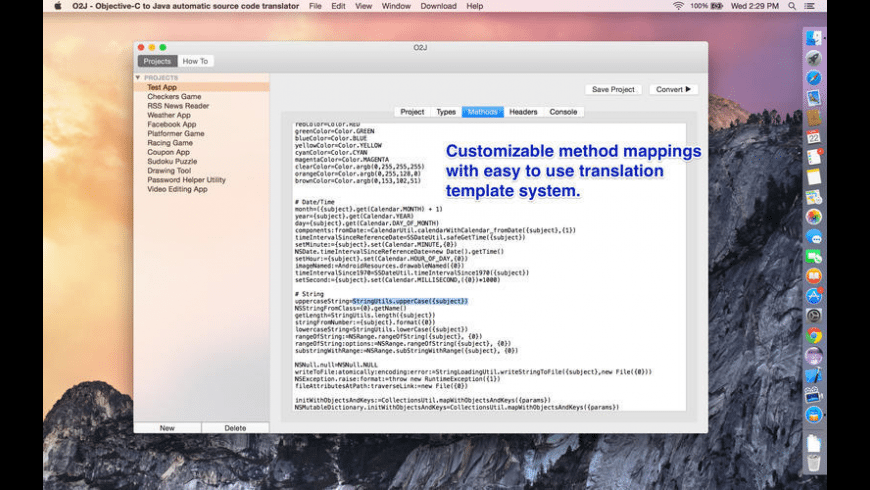870x490 pixels.
Task: Click the Wi-Fi status icon
Action: point(678,6)
